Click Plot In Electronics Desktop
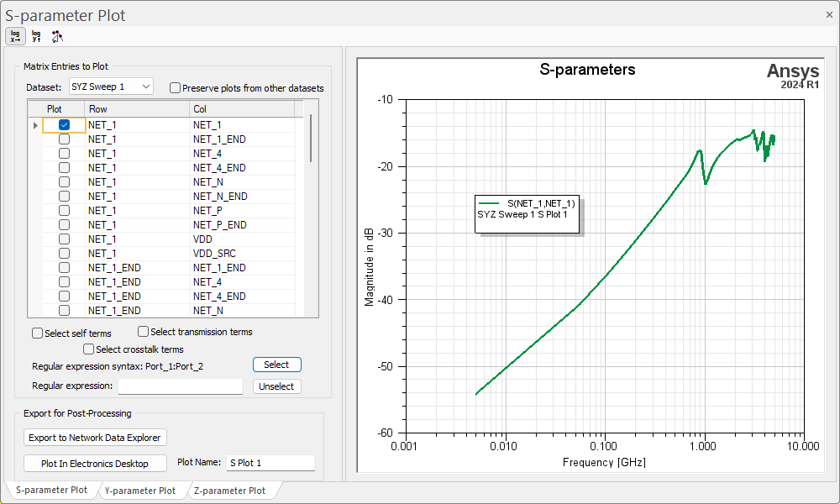This screenshot has height=504, width=840. (95, 463)
